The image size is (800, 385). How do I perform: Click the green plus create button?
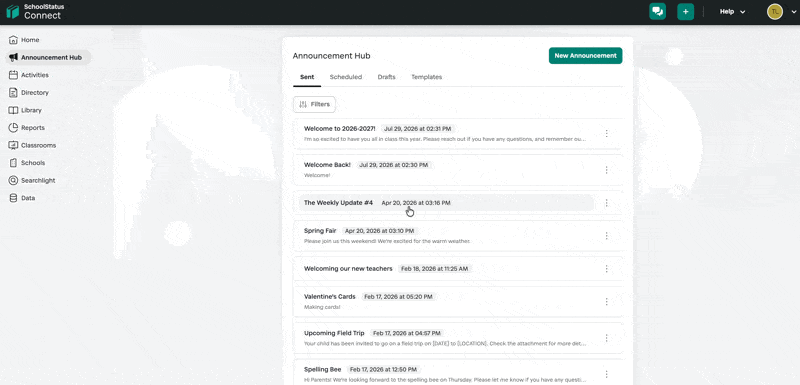click(685, 12)
